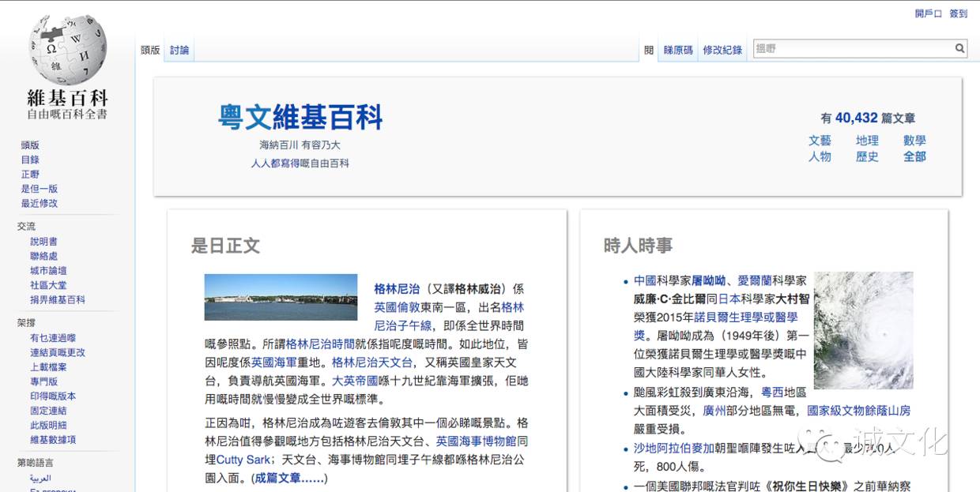Open the 文藝 category

point(820,141)
